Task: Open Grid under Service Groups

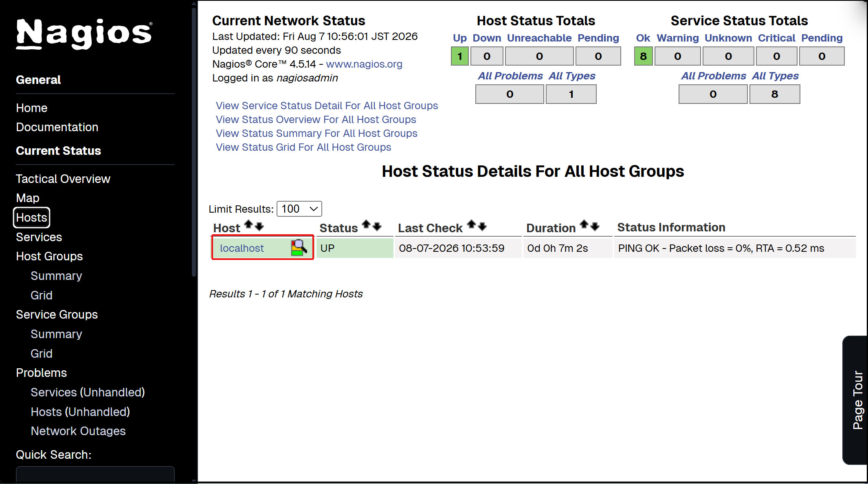Action: [42, 354]
